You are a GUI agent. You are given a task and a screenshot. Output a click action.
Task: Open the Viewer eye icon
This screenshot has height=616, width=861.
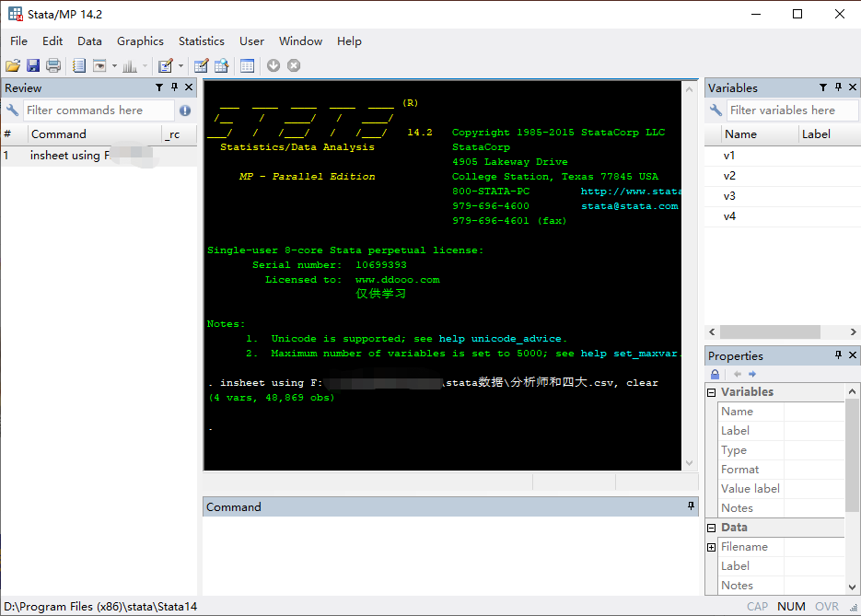click(x=99, y=66)
